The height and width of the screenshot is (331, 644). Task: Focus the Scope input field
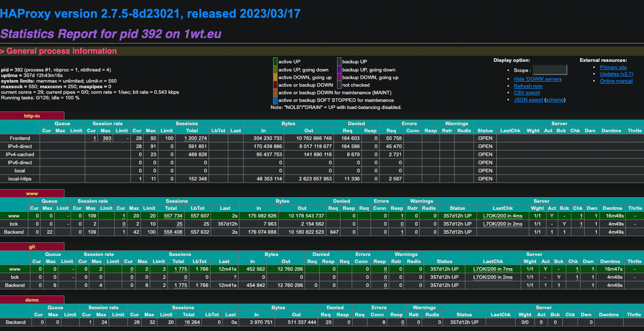550,70
